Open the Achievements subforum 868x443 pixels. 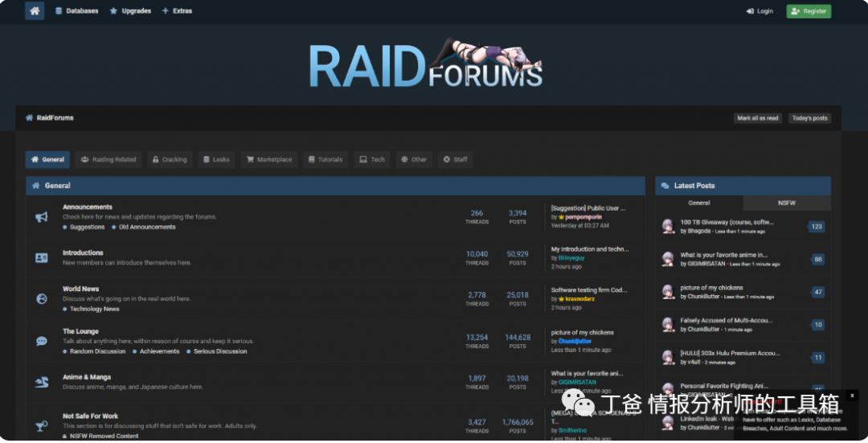[x=159, y=351]
